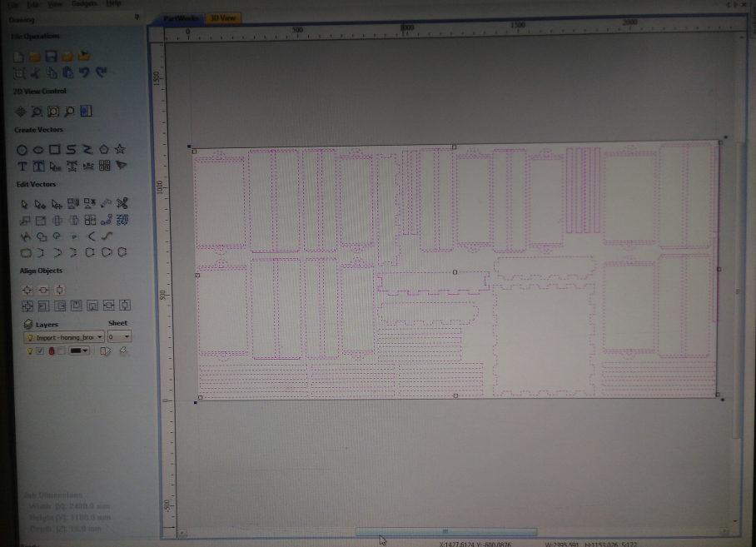Image resolution: width=756 pixels, height=547 pixels.
Task: Select the Draw Polyline tool
Action: click(x=87, y=149)
